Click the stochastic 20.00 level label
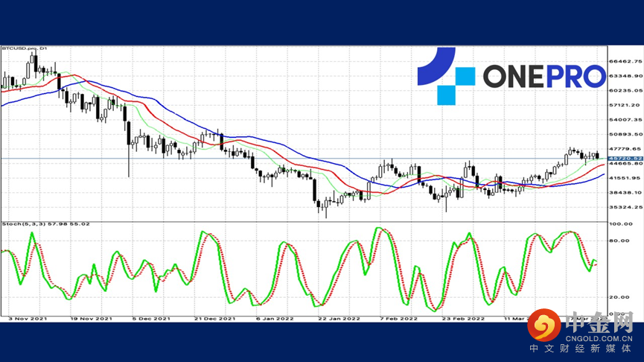 (619, 296)
